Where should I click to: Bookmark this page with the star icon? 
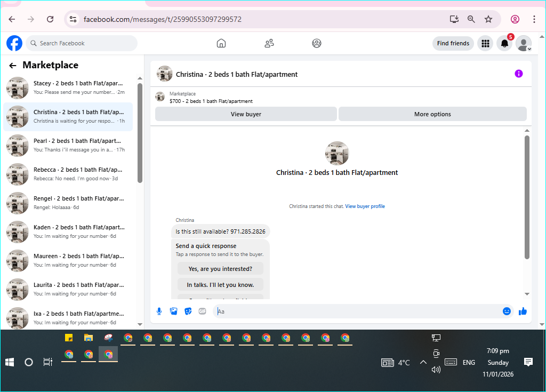[488, 19]
